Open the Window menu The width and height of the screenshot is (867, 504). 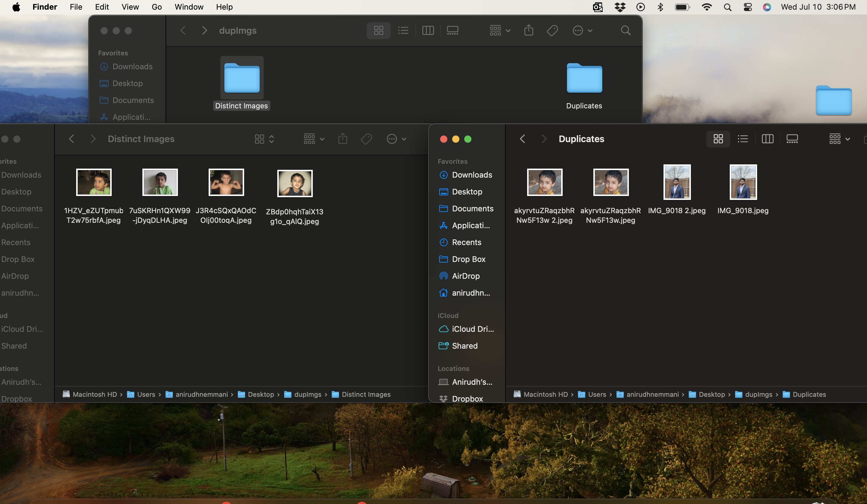click(189, 7)
